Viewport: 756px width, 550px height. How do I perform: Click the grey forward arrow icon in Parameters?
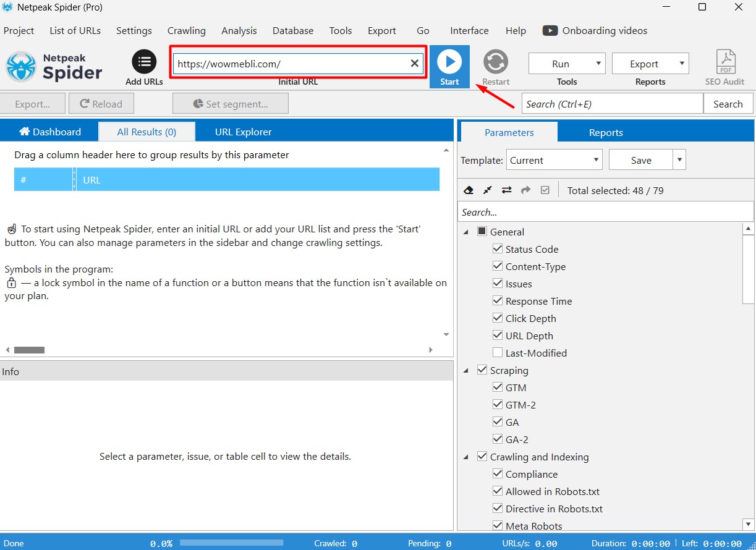[525, 190]
